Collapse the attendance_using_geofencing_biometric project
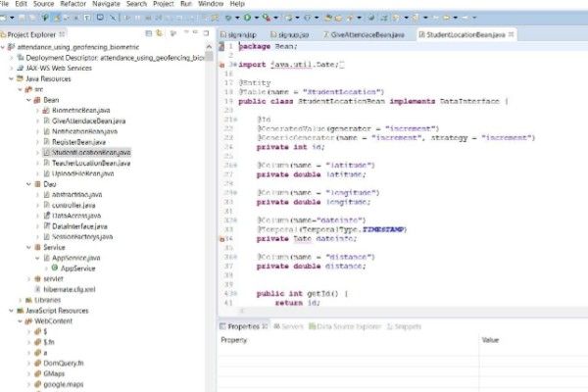The width and height of the screenshot is (588, 392). tap(3, 47)
